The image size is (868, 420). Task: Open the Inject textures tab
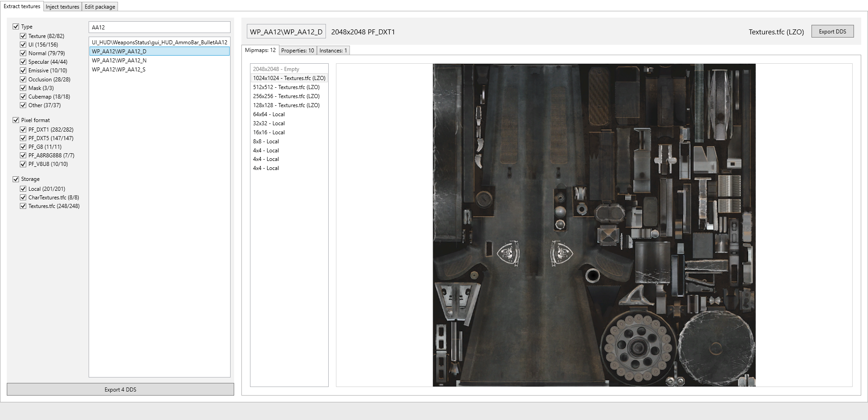(x=62, y=7)
